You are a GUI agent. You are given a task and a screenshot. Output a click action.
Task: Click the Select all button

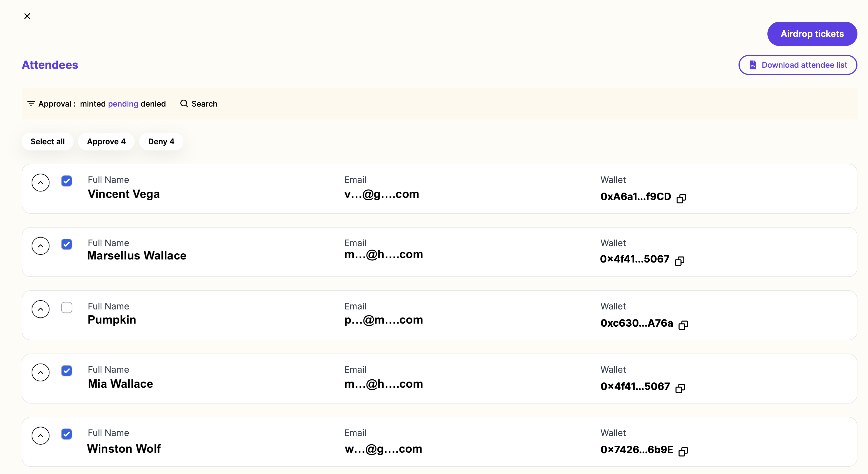pyautogui.click(x=48, y=141)
